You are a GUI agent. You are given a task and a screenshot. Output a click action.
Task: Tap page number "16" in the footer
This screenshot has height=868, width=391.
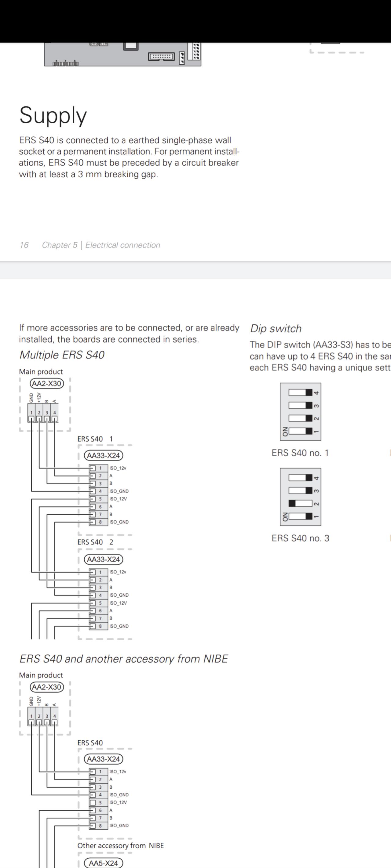click(24, 245)
